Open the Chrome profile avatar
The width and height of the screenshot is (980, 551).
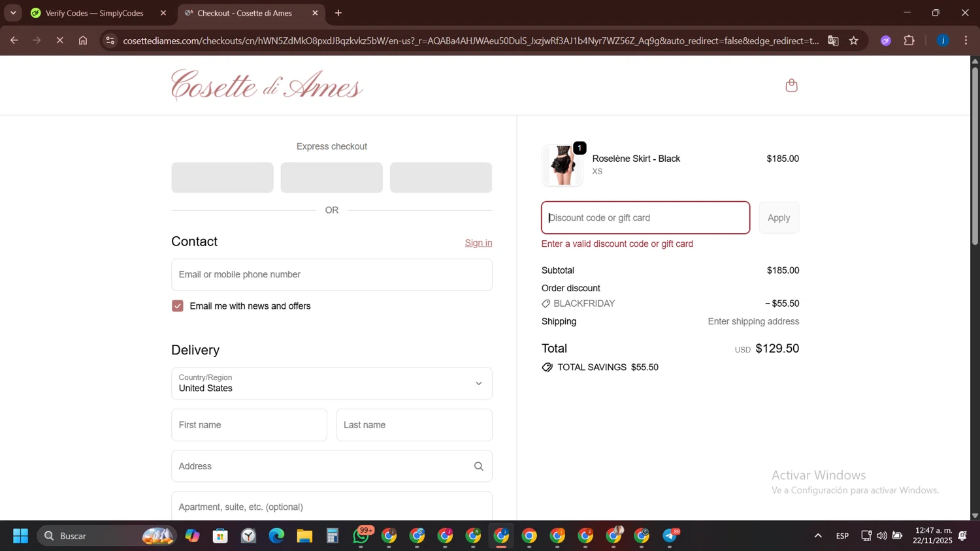(943, 40)
